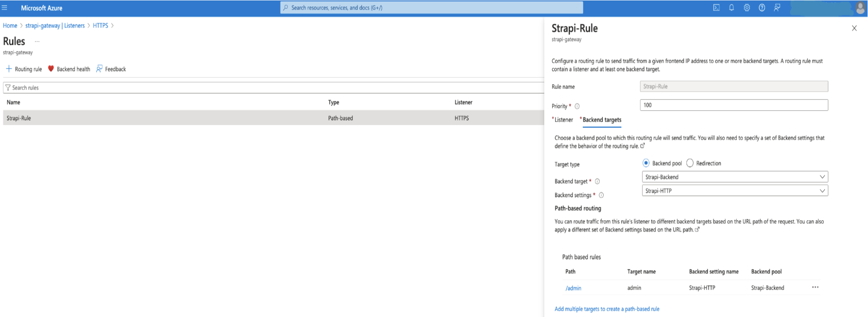The image size is (868, 317).
Task: Open the HTTPS breadcrumb link
Action: click(100, 26)
